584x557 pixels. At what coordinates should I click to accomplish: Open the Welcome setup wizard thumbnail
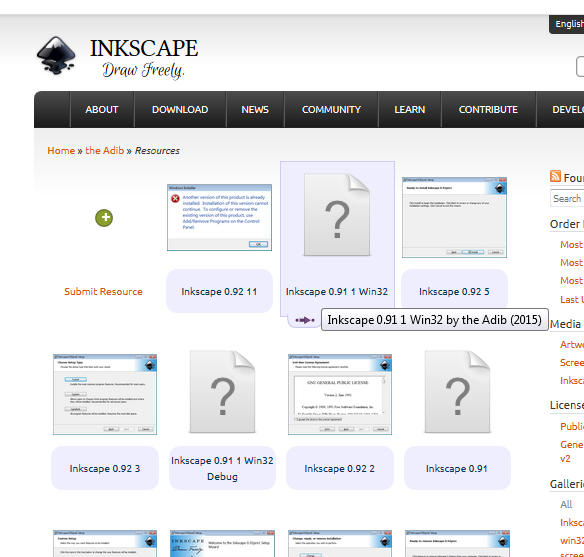coord(222,544)
